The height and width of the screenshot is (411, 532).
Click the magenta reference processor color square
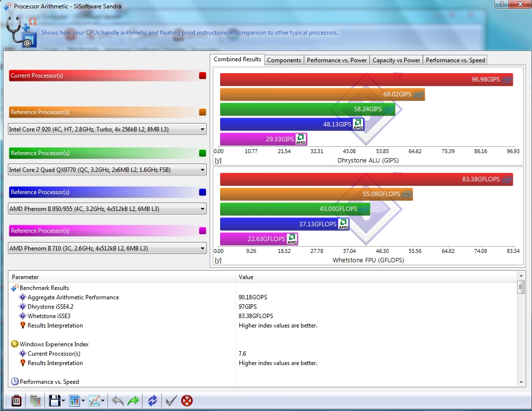(202, 231)
